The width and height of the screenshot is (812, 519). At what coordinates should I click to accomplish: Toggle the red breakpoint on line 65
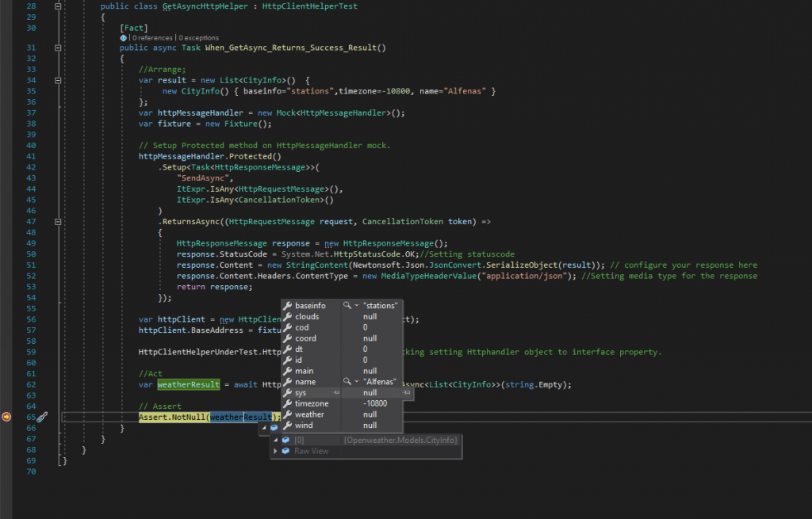tap(6, 417)
